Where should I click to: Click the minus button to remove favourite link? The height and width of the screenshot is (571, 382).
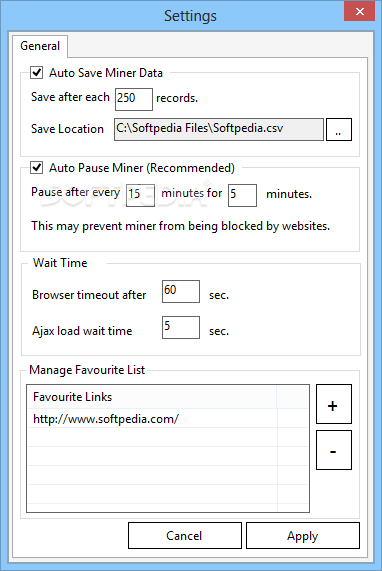click(334, 450)
